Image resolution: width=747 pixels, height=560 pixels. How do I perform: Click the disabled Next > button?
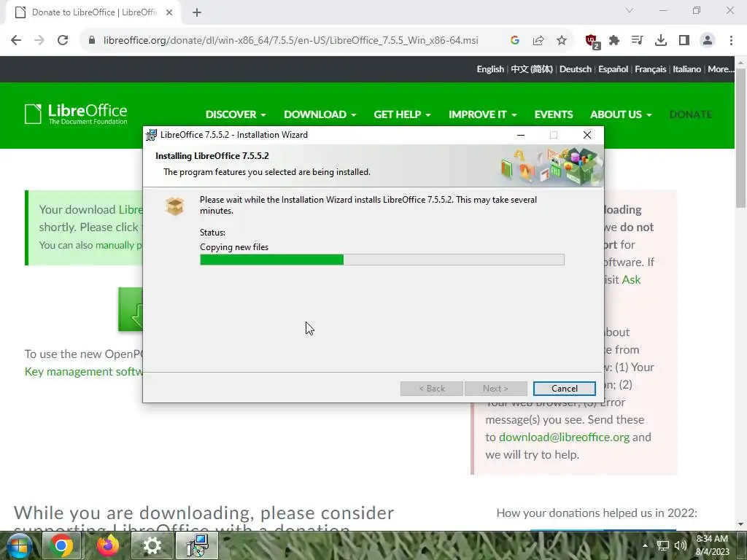pyautogui.click(x=496, y=389)
